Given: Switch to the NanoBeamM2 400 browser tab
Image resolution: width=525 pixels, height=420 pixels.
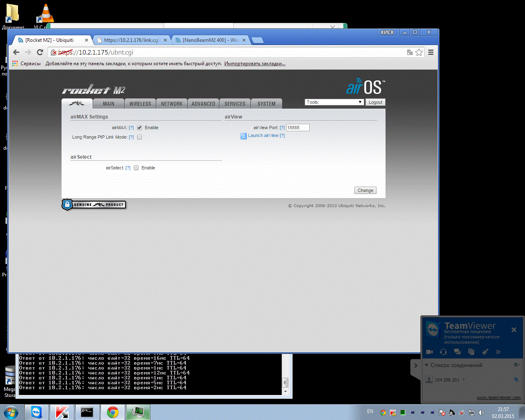Looking at the screenshot, I should point(210,40).
